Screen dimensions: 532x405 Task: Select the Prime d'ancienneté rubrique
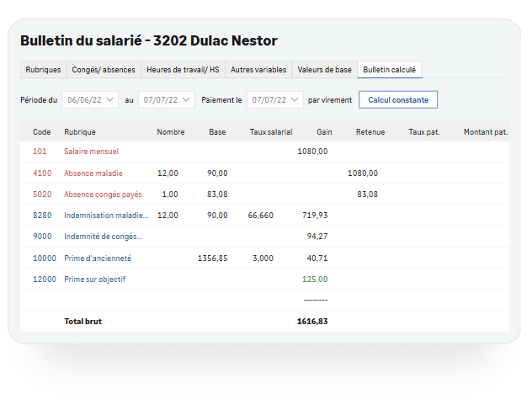(98, 258)
